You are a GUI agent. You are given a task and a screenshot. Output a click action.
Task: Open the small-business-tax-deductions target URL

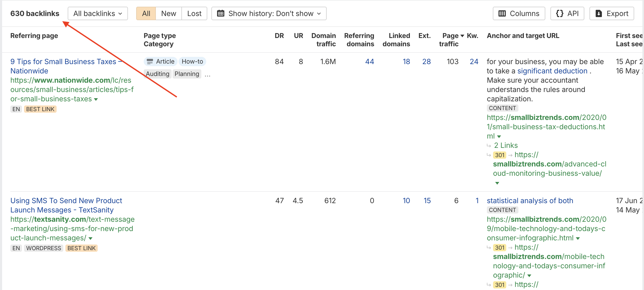coord(547,127)
